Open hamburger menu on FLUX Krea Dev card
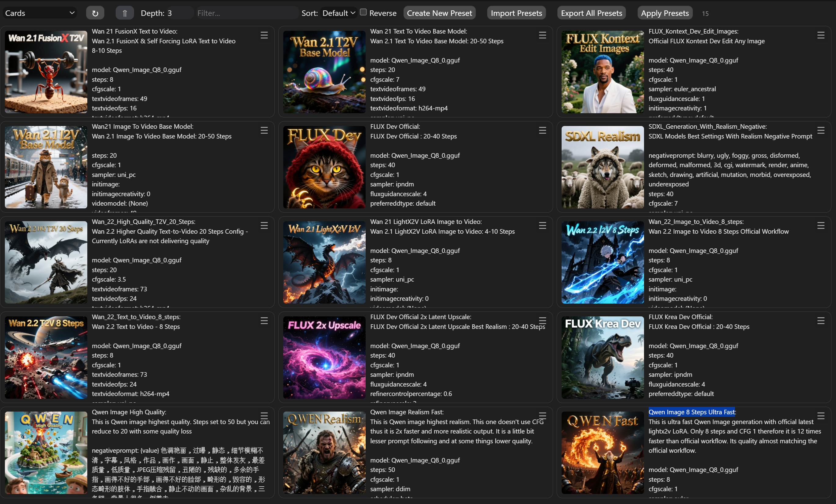 [820, 321]
